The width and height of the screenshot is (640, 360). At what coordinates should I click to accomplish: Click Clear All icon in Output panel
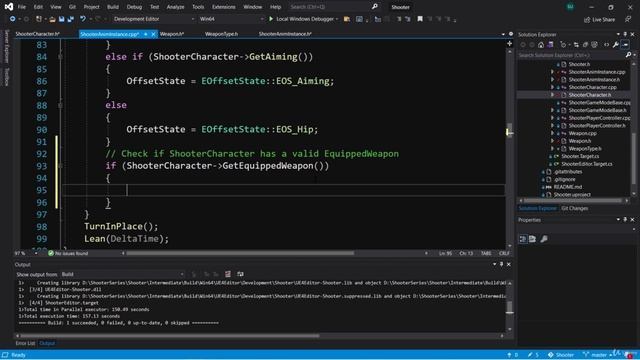(x=228, y=274)
